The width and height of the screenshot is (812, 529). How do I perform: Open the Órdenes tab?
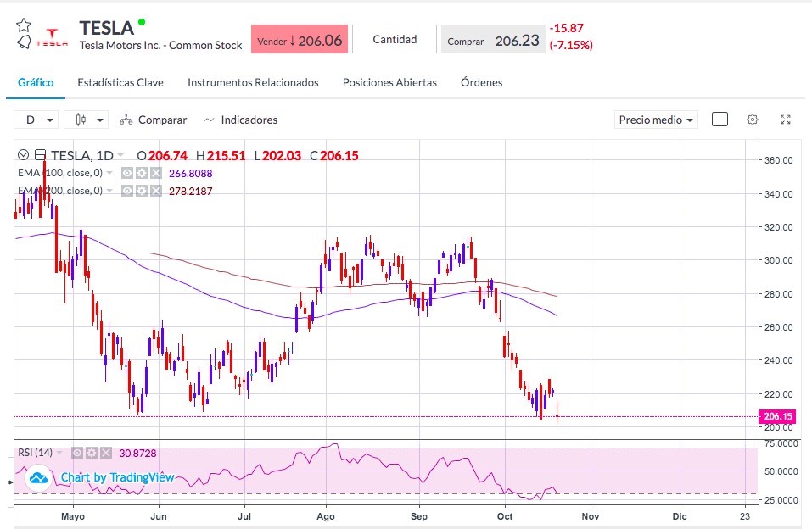coord(482,83)
